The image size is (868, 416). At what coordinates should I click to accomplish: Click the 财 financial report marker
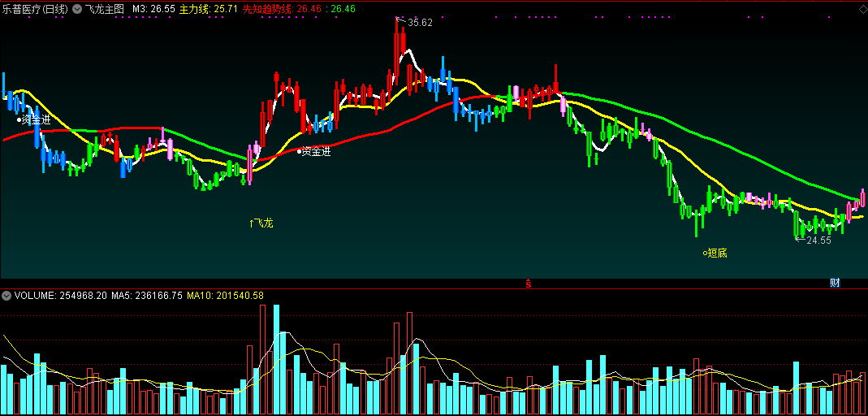pos(835,283)
